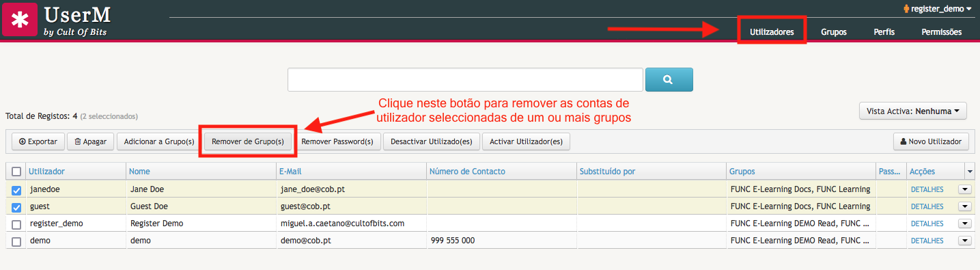980x270 pixels.
Task: Click the Grupos cell in demo row
Action: pyautogui.click(x=801, y=241)
